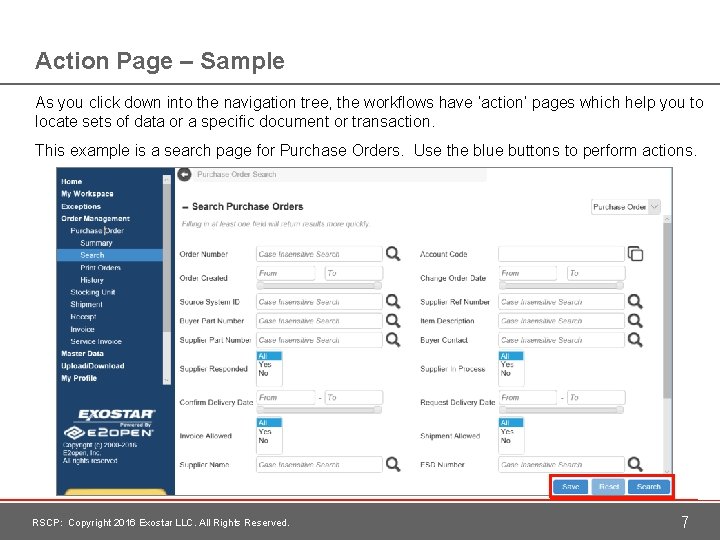Screen dimensions: 720x540
Task: Click magnifier icon next to Supplier Ref Number
Action: click(x=635, y=301)
